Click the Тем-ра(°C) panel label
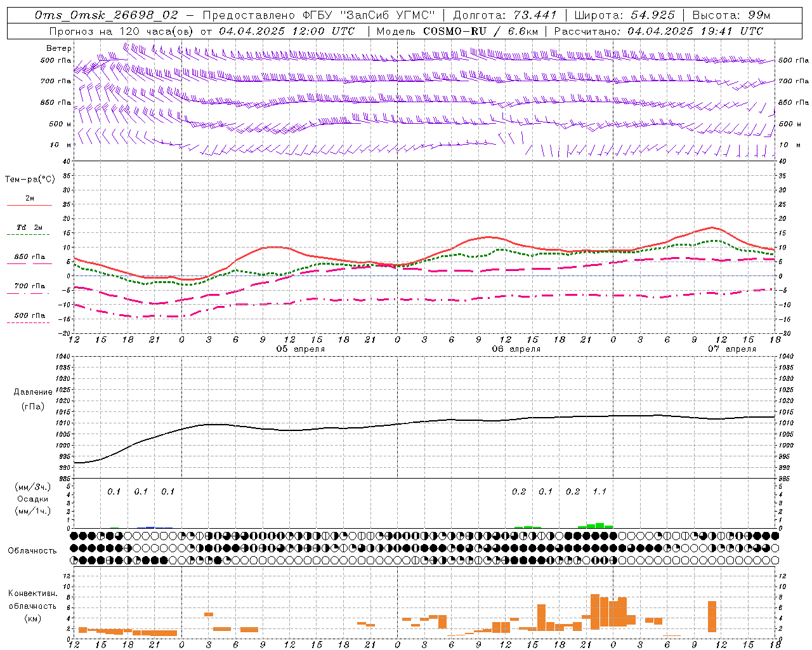This screenshot has width=812, height=650. coord(30,180)
